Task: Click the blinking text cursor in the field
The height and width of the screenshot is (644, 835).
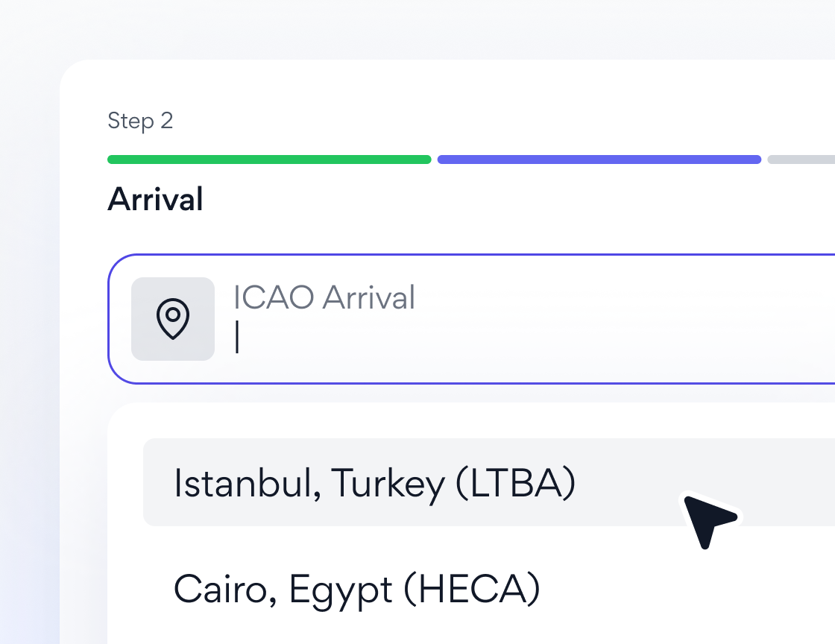Action: [237, 337]
